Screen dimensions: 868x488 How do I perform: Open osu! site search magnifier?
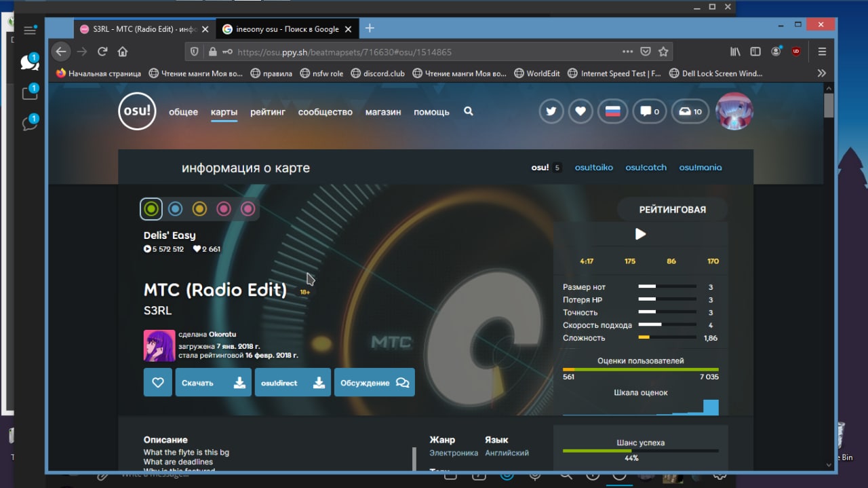[468, 111]
